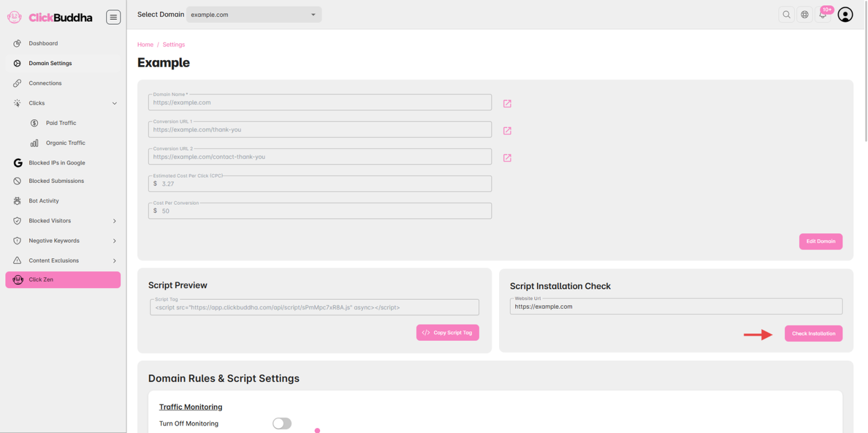Screen dimensions: 868x433
Task: Click the Conversion URL 1 field
Action: click(320, 130)
